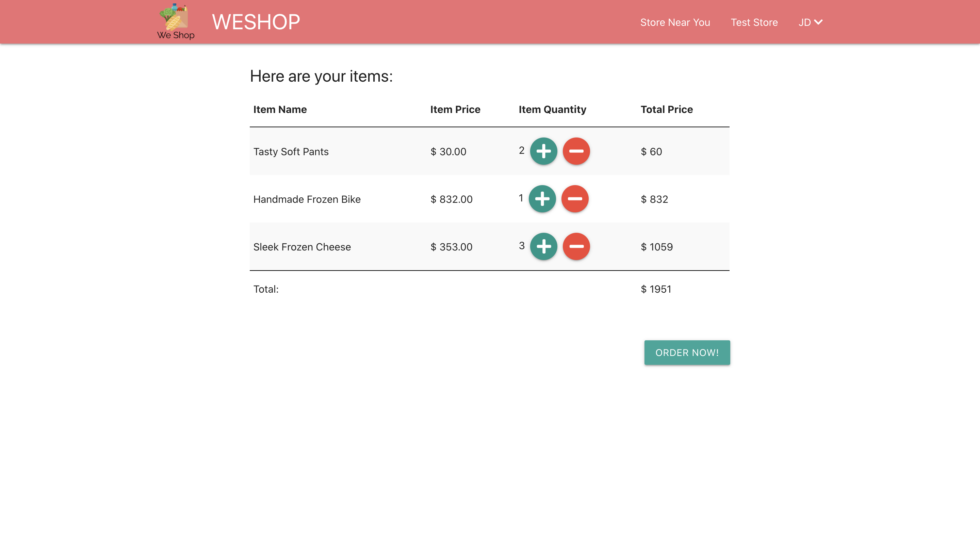Viewport: 980px width, 537px height.
Task: Click the WESHOP title text
Action: click(x=256, y=22)
